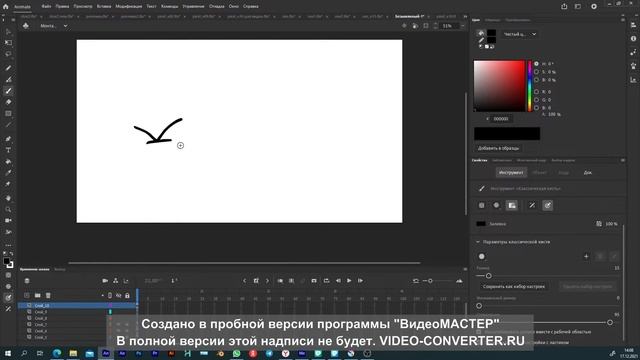The width and height of the screenshot is (640, 360).
Task: Open layer parenting view icon
Action: tap(116, 281)
